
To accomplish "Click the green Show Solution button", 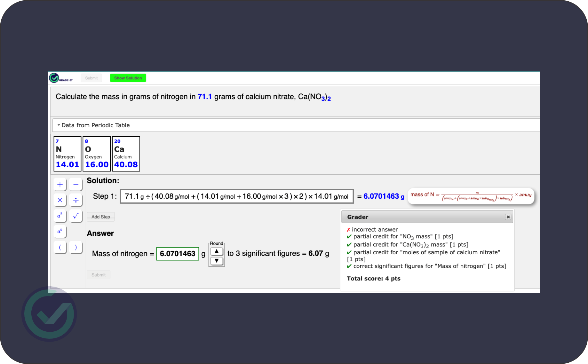I will click(x=128, y=78).
